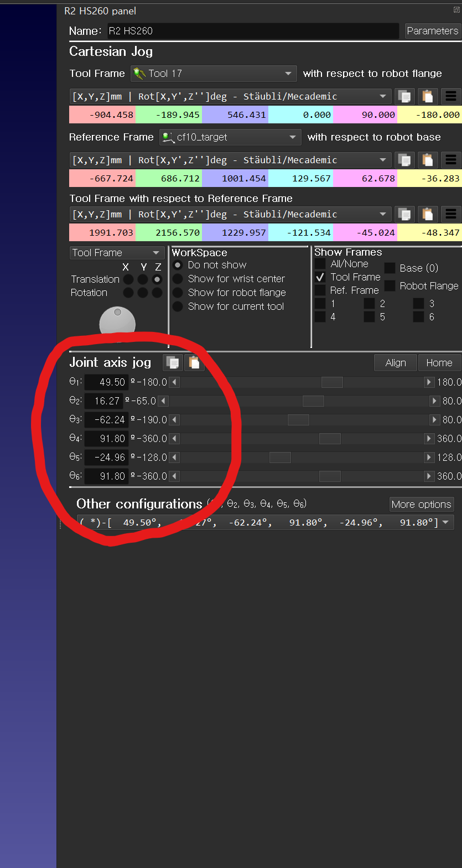Uncheck the Tool Frame checkbox

point(320,277)
